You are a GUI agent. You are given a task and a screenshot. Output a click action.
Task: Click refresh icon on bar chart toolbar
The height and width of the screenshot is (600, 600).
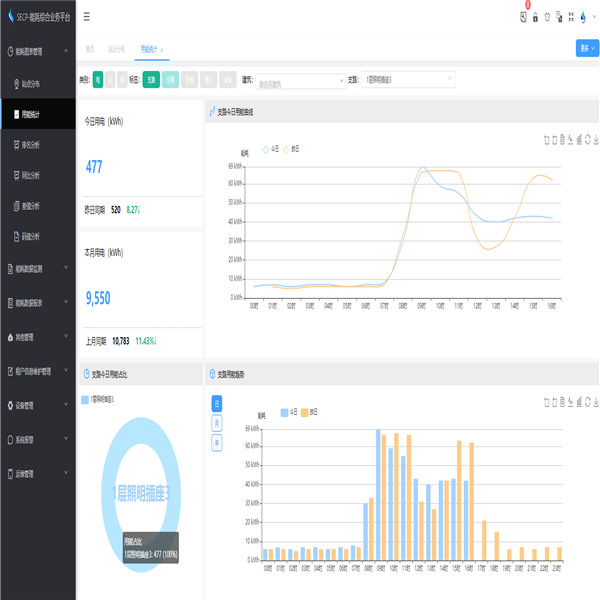click(587, 400)
